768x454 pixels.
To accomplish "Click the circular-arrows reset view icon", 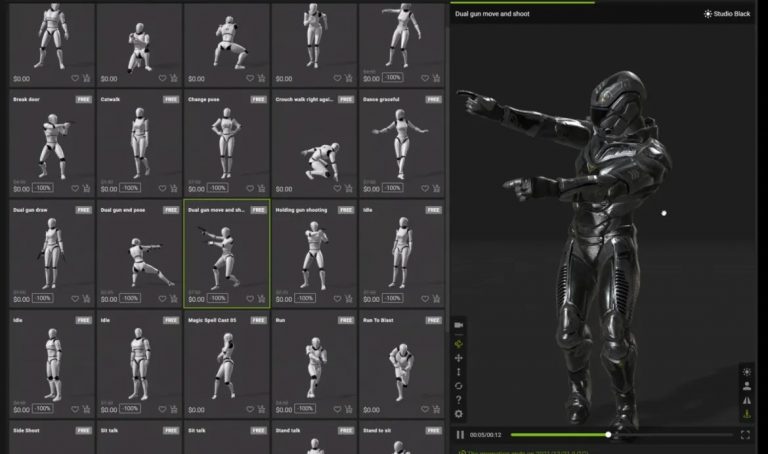I will pos(458,386).
